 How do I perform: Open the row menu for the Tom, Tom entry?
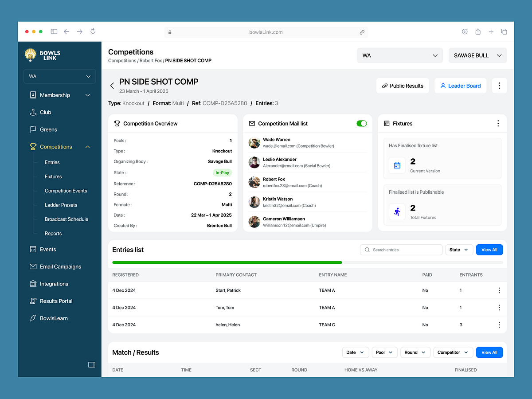[x=499, y=307]
